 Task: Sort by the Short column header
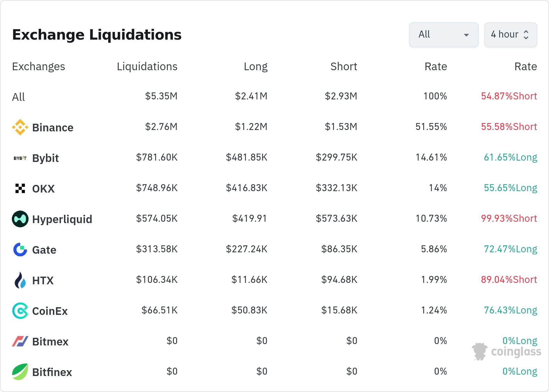(x=344, y=66)
